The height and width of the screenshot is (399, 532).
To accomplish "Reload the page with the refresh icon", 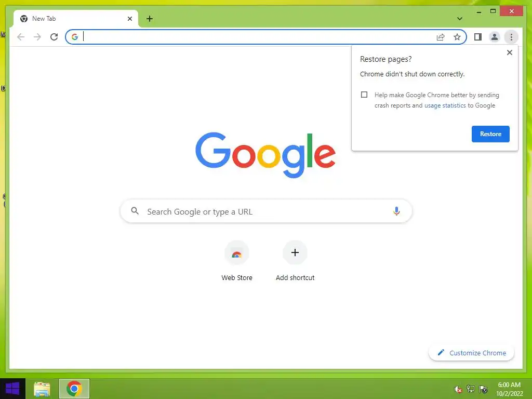I will (54, 37).
